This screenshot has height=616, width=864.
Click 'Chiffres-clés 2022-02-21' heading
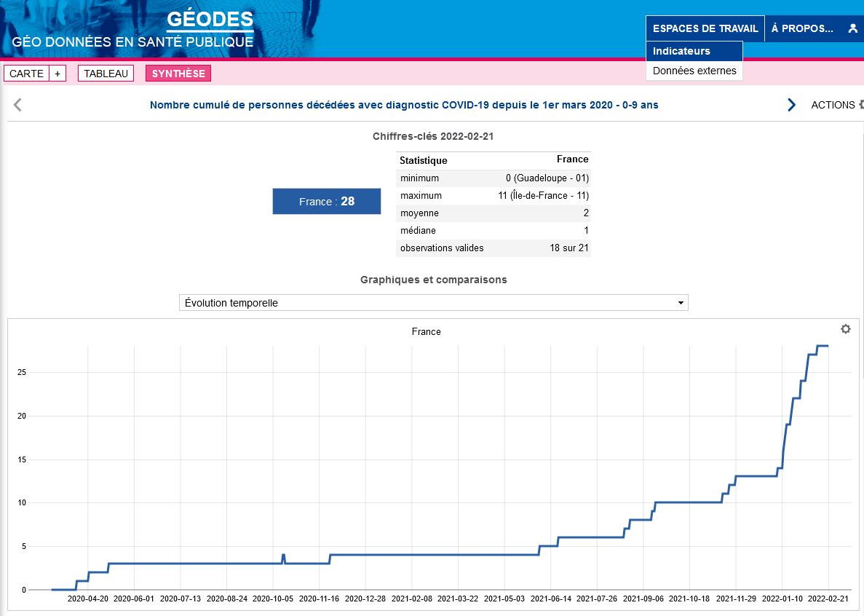[x=433, y=136]
